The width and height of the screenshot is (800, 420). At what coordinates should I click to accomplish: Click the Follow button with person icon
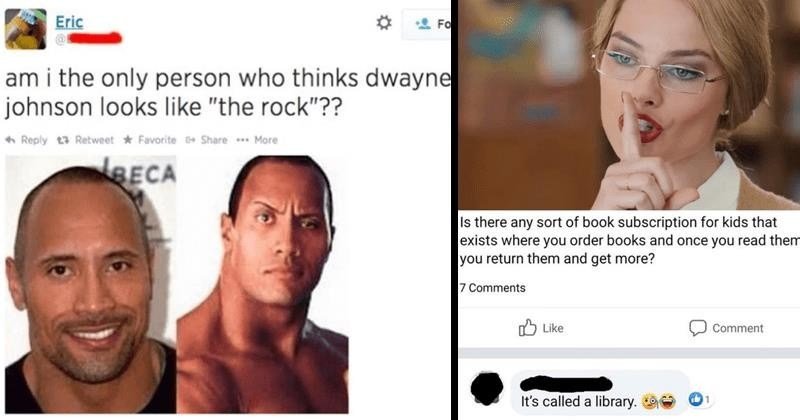[x=427, y=24]
